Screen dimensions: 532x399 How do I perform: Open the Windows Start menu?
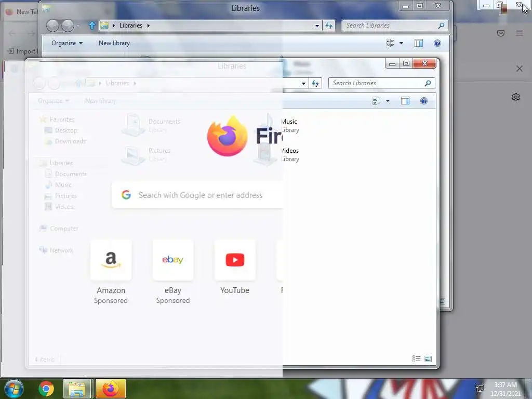point(14,389)
